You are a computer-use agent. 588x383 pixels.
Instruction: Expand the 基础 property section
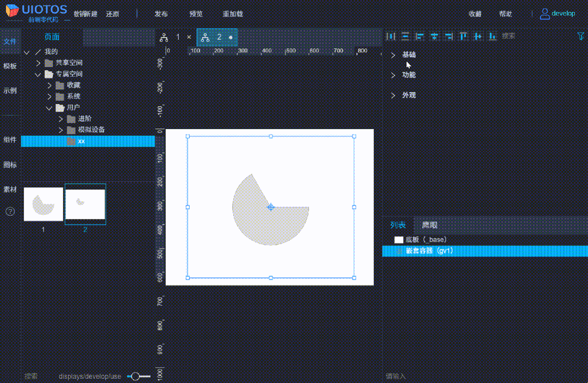pos(393,54)
